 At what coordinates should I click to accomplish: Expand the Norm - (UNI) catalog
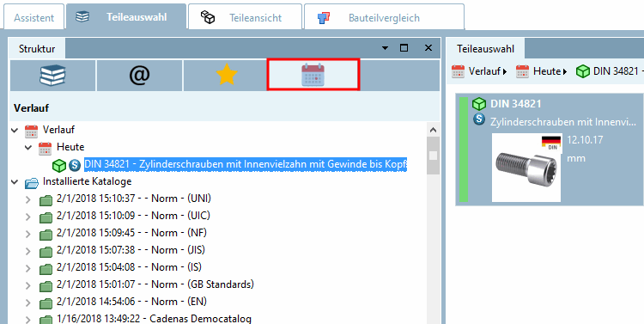tap(28, 200)
